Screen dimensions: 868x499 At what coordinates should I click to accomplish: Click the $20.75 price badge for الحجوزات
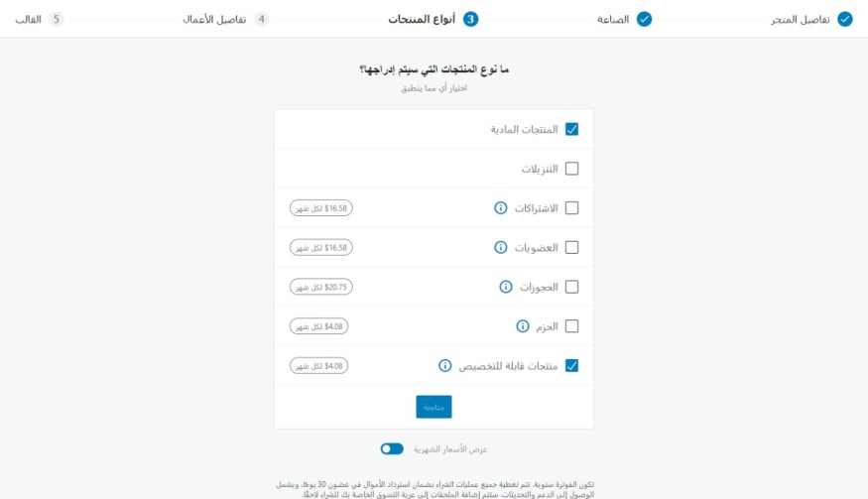(320, 287)
